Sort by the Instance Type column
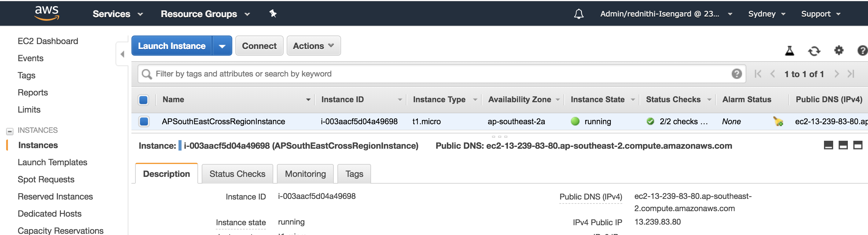This screenshot has width=868, height=235. click(439, 100)
